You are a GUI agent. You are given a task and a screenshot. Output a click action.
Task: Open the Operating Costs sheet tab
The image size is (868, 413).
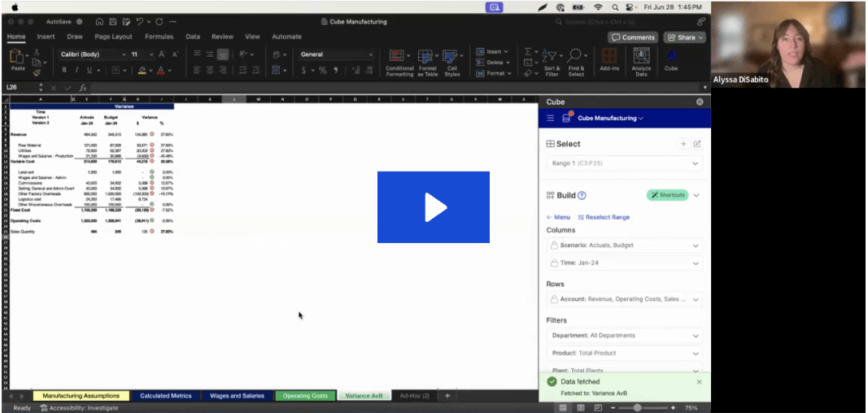[x=304, y=396]
